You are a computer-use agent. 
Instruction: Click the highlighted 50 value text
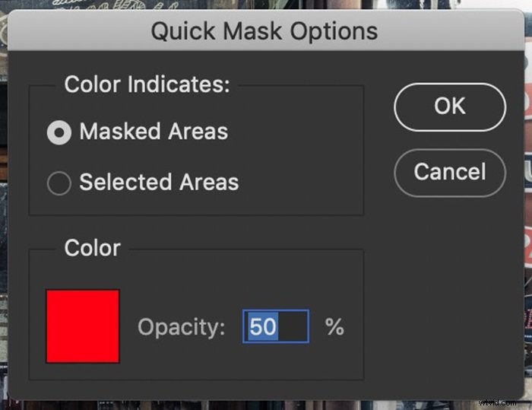(x=263, y=326)
